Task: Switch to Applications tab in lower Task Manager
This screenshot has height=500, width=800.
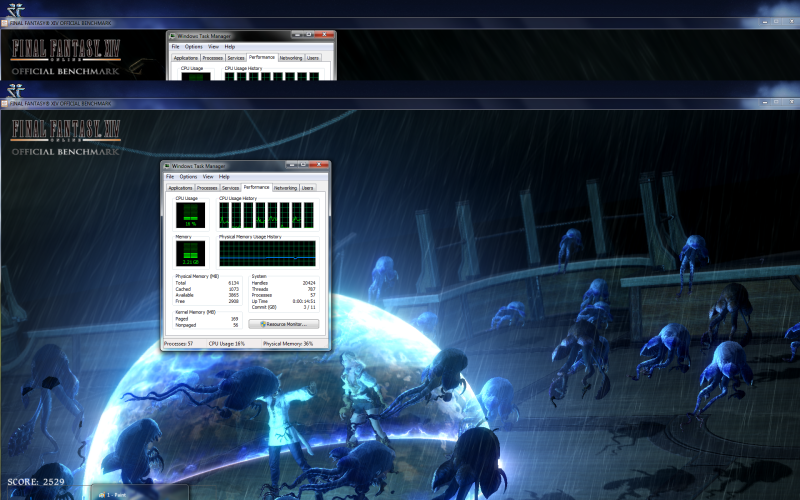Action: pos(180,188)
